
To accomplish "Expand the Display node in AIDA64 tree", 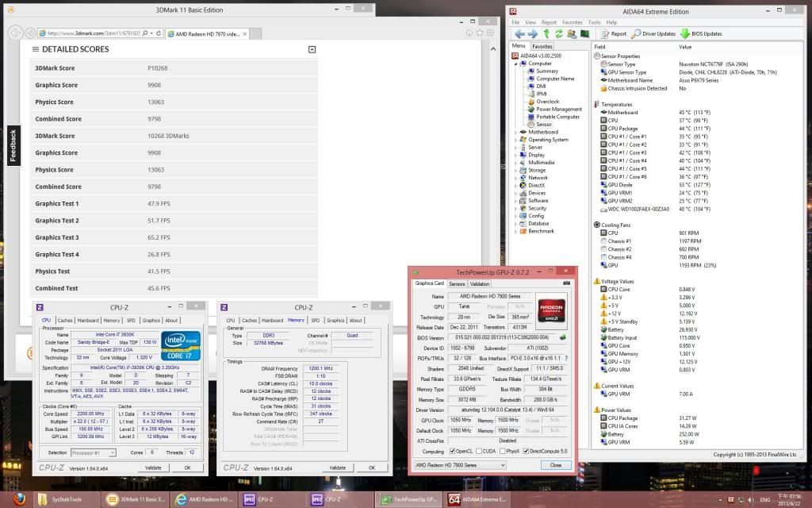I will tap(515, 155).
